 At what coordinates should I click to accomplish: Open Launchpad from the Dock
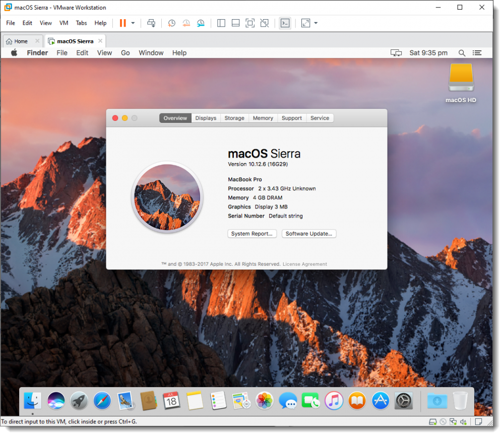pyautogui.click(x=79, y=401)
